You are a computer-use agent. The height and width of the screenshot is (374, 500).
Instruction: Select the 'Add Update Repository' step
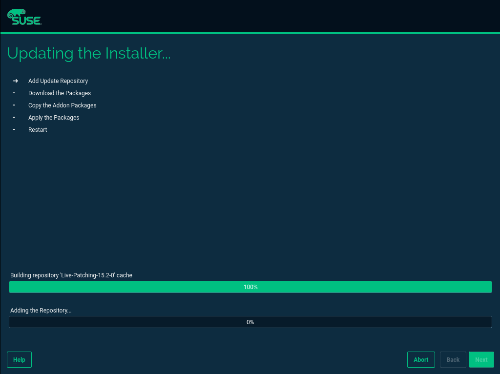tap(58, 81)
